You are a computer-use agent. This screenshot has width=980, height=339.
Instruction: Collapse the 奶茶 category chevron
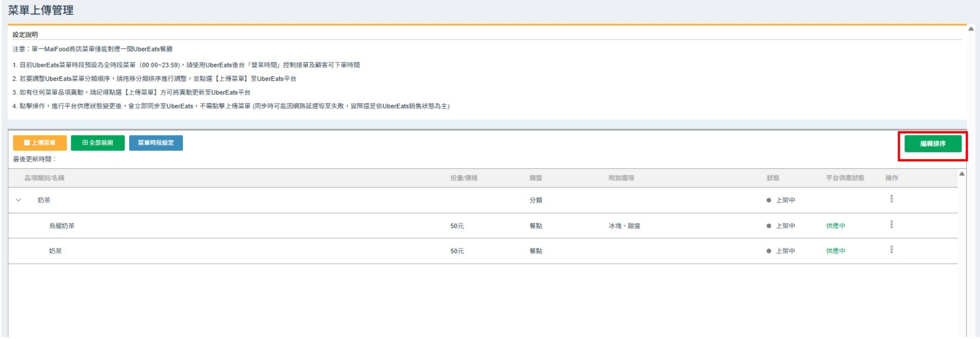pyautogui.click(x=19, y=200)
